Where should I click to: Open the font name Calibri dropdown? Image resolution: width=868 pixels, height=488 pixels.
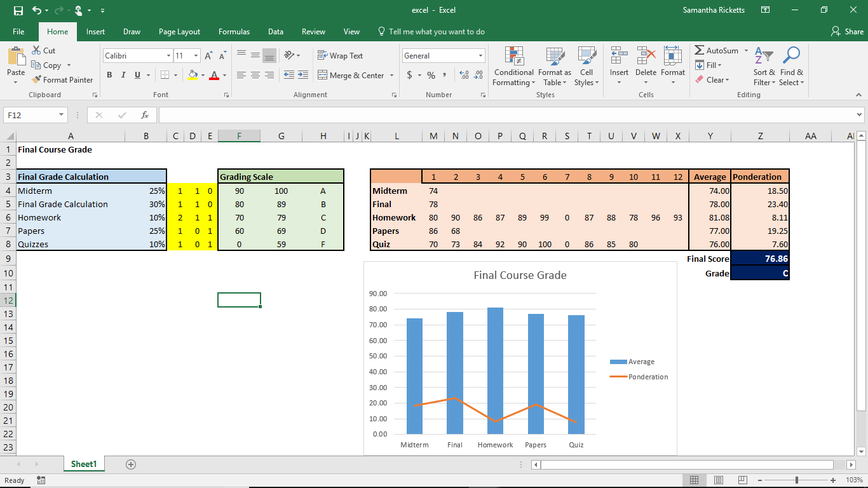pos(168,56)
